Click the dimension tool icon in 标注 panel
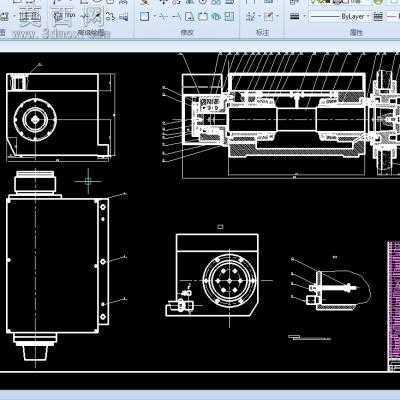400x400 pixels. coord(251,16)
